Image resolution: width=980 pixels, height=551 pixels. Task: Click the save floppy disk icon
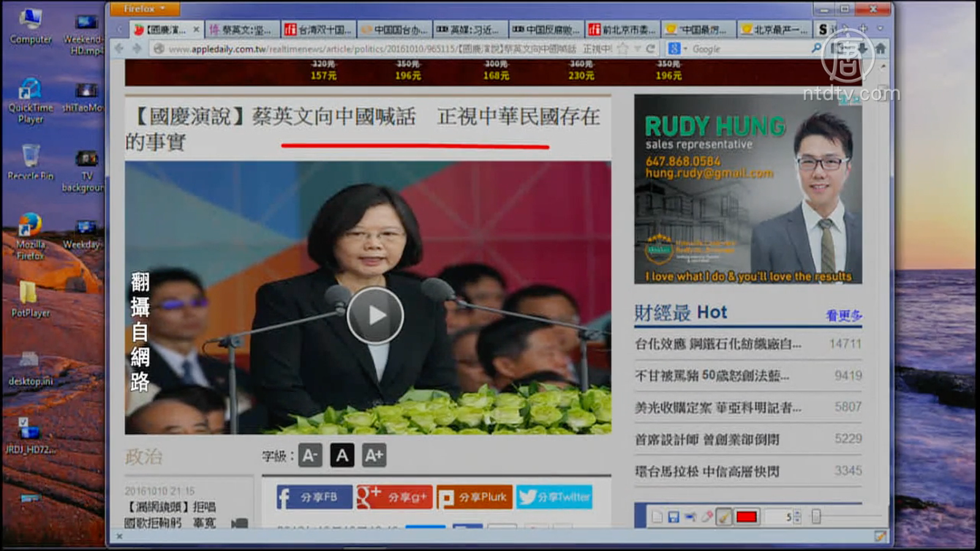(673, 517)
